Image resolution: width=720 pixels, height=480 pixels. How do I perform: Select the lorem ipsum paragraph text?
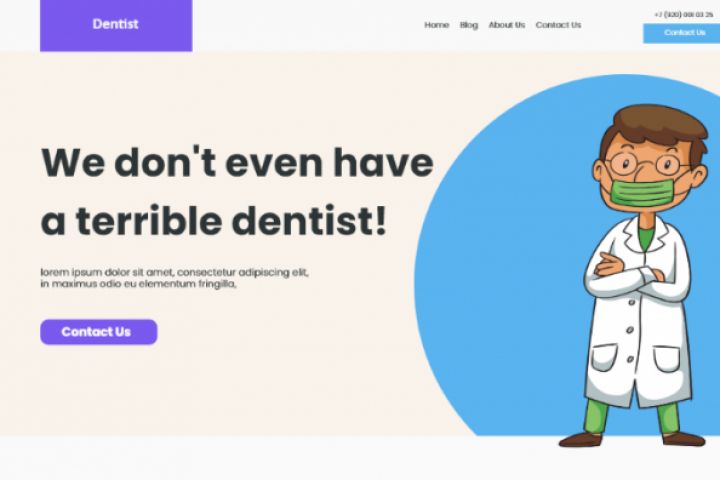point(174,278)
